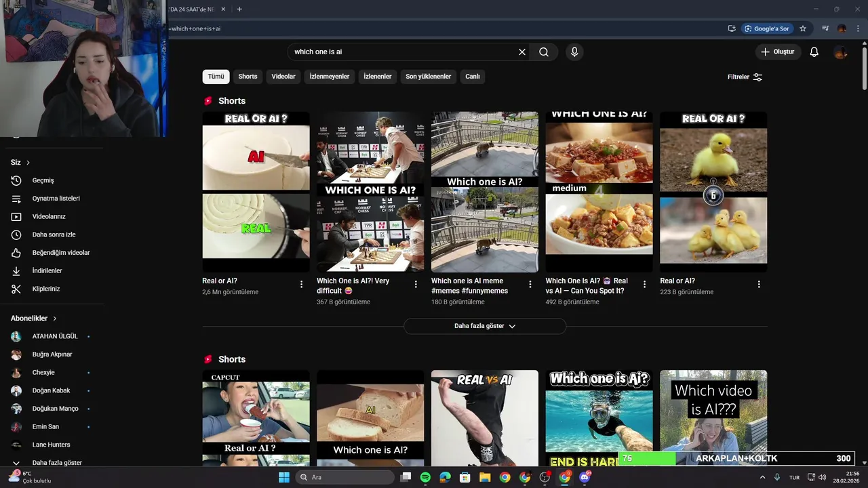Play the snorkeling Which one is AI thumbnail

pyautogui.click(x=599, y=418)
